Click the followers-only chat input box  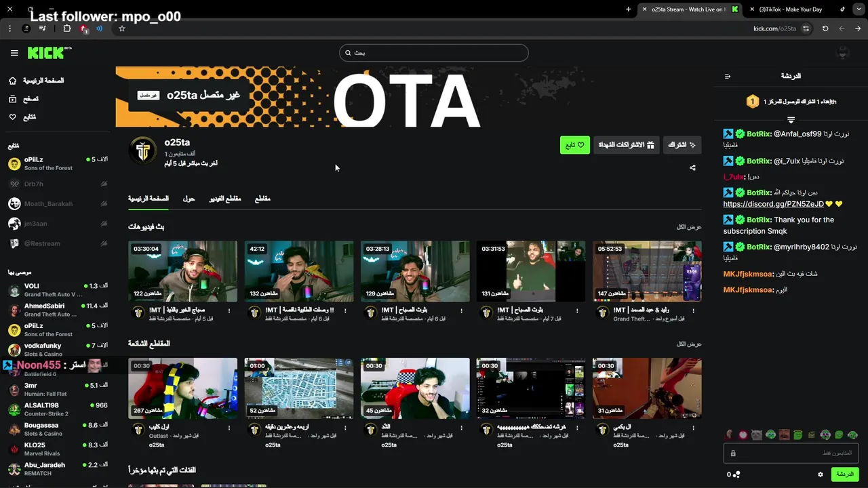(x=791, y=453)
